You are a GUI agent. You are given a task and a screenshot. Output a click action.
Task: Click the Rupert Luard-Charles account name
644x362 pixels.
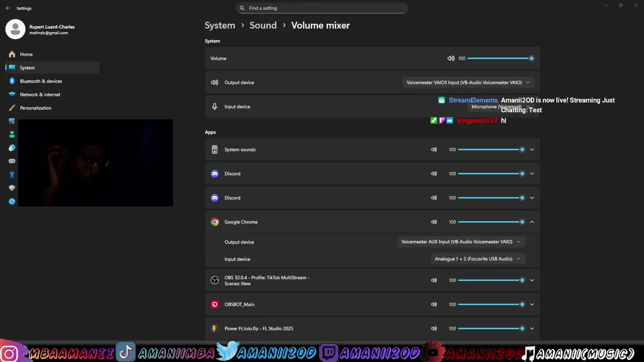pos(52,27)
